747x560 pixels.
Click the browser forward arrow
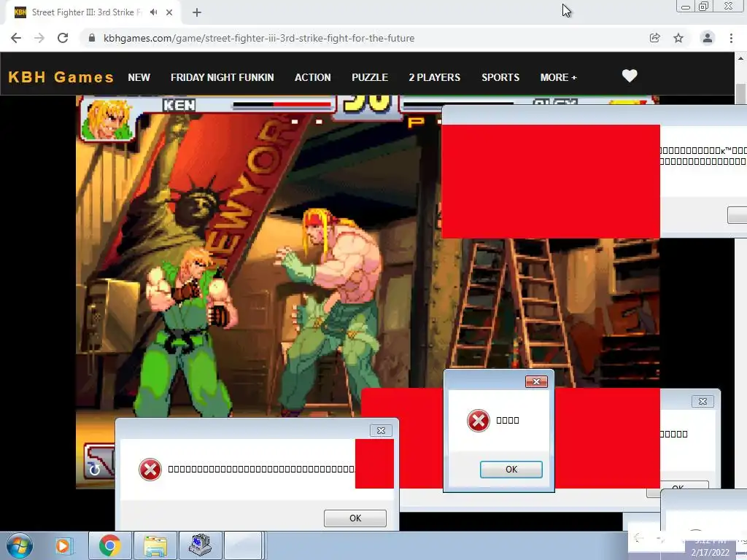(39, 38)
